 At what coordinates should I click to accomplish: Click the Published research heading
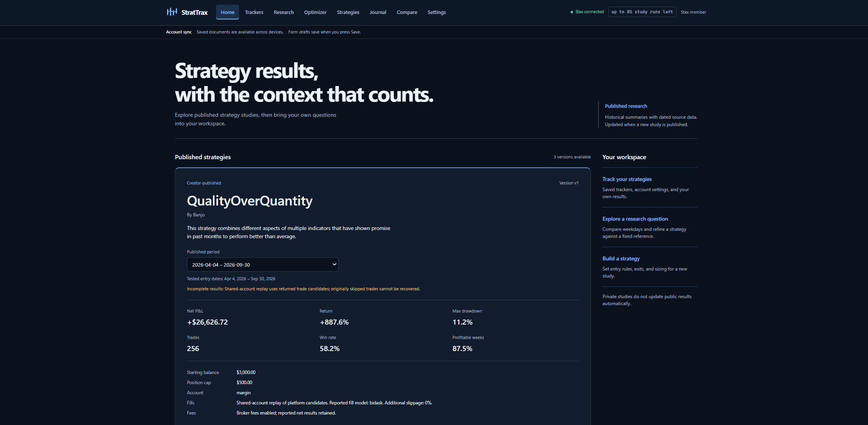tap(626, 106)
